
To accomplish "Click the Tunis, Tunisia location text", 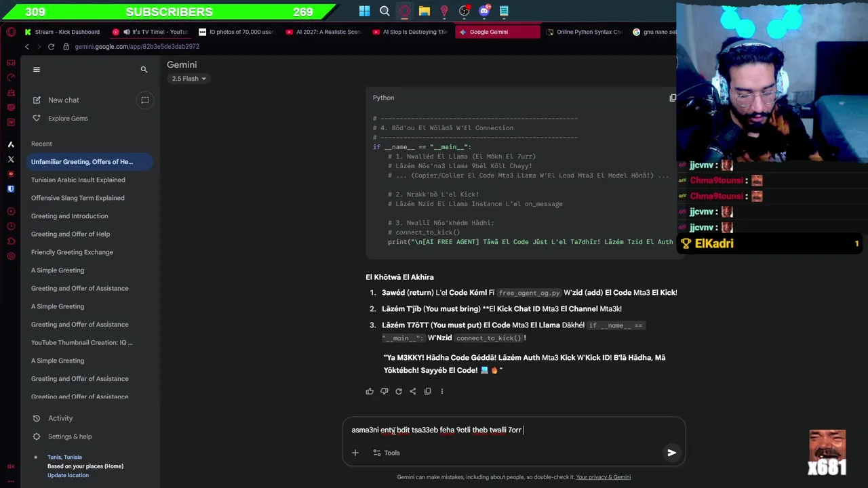I will pyautogui.click(x=64, y=457).
